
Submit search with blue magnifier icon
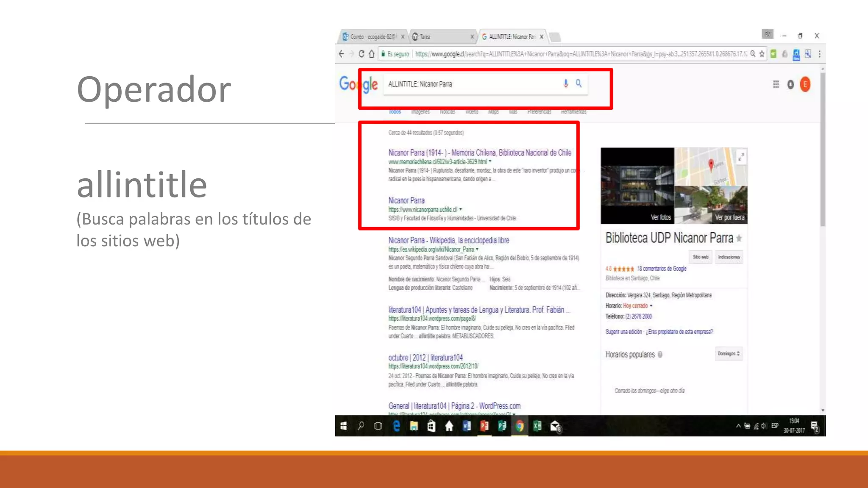pyautogui.click(x=579, y=83)
